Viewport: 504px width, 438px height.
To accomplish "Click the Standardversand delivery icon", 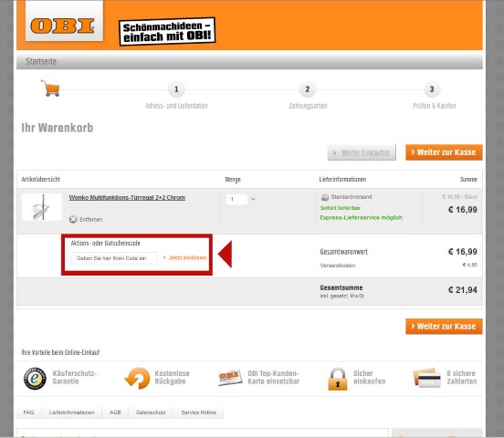I will click(x=325, y=197).
